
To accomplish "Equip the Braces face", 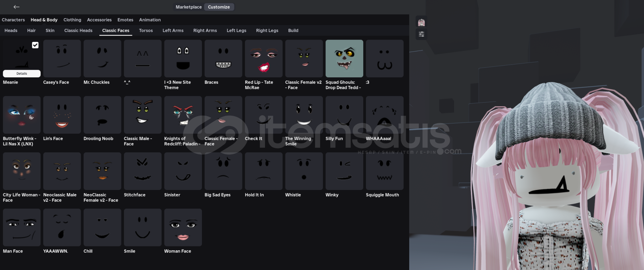I will [x=223, y=59].
